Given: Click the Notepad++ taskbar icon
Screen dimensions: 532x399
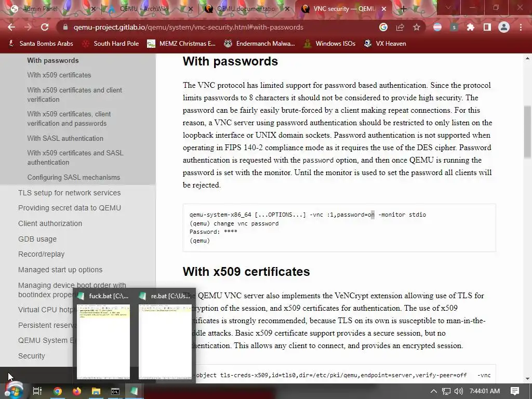Looking at the screenshot, I should (x=135, y=391).
